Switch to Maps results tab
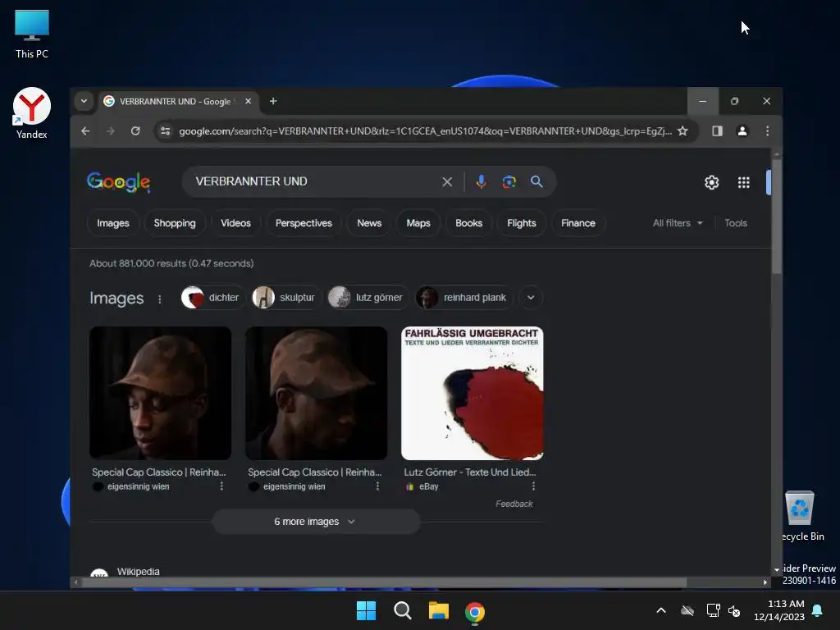The height and width of the screenshot is (630, 840). tap(418, 223)
